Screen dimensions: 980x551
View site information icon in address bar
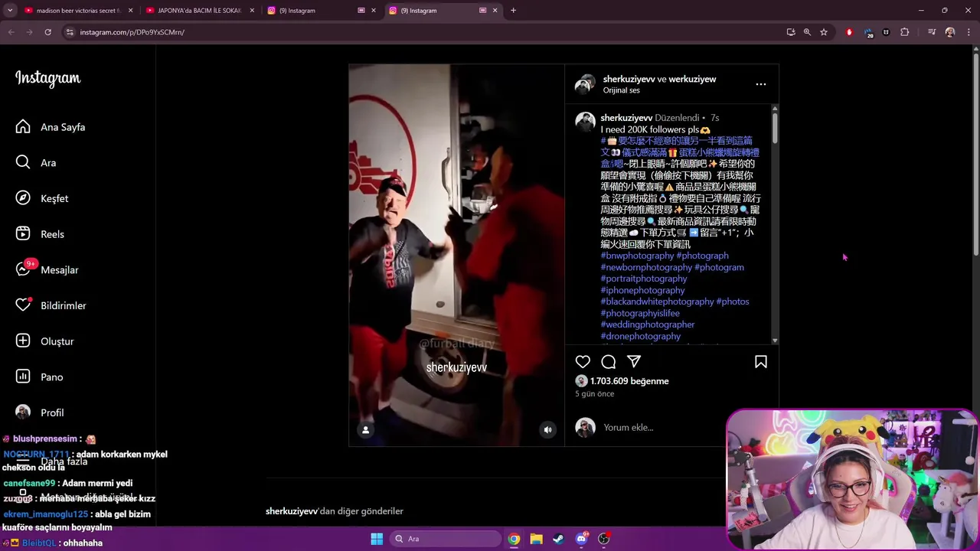pyautogui.click(x=70, y=32)
